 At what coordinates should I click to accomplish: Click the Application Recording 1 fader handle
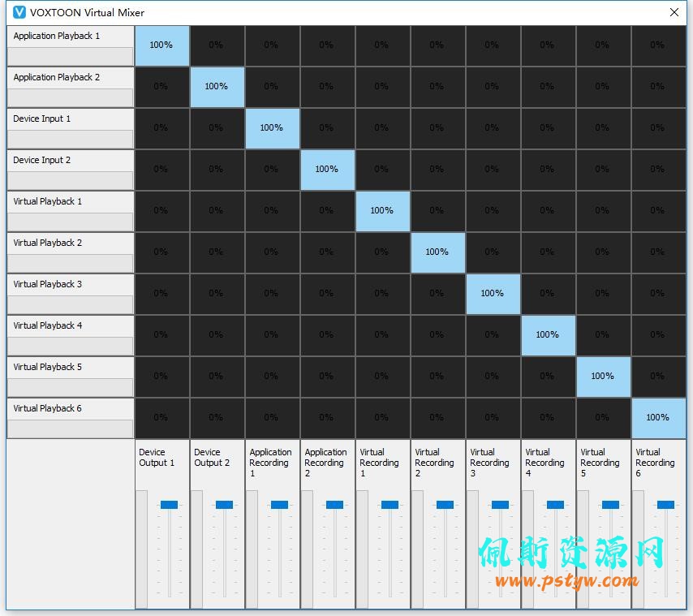279,505
